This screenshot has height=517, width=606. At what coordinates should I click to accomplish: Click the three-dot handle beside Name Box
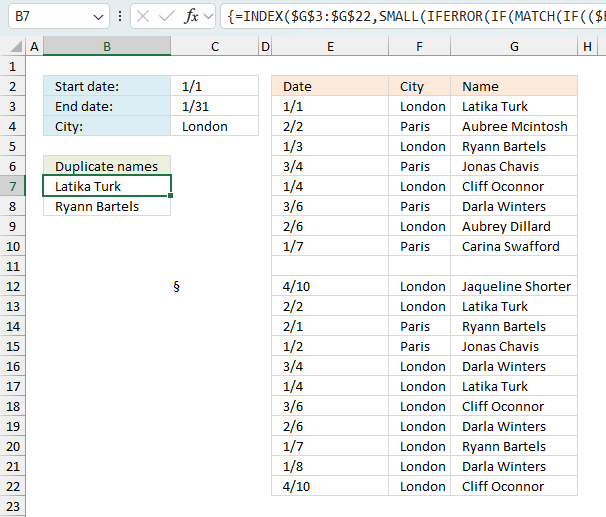[120, 16]
